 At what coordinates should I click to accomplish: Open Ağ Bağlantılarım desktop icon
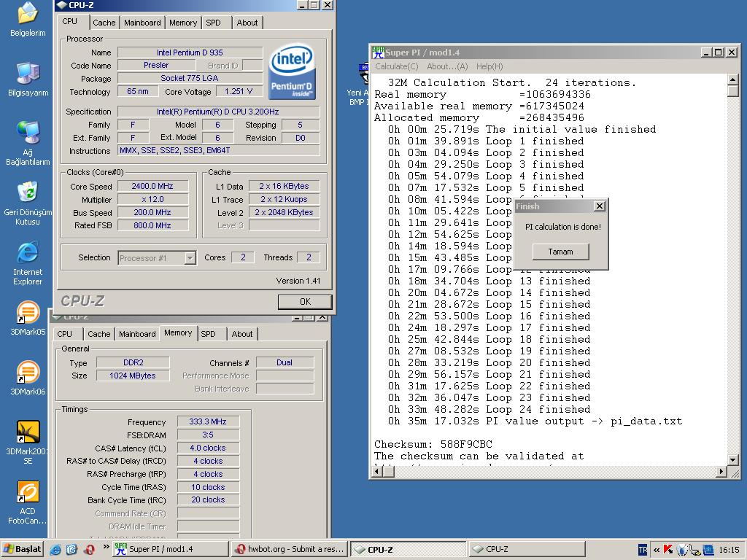(x=28, y=143)
